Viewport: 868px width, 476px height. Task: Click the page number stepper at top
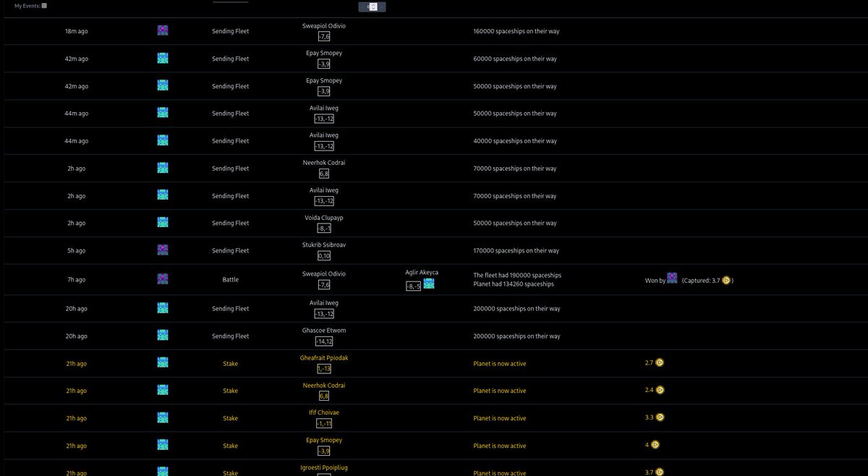[372, 7]
